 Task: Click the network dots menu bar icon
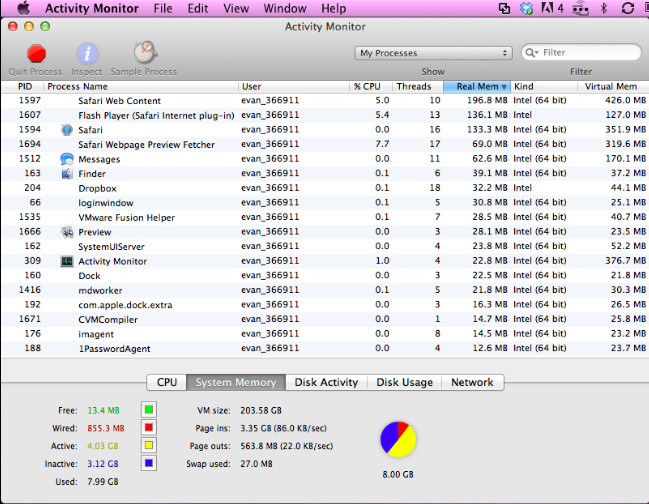pos(580,8)
